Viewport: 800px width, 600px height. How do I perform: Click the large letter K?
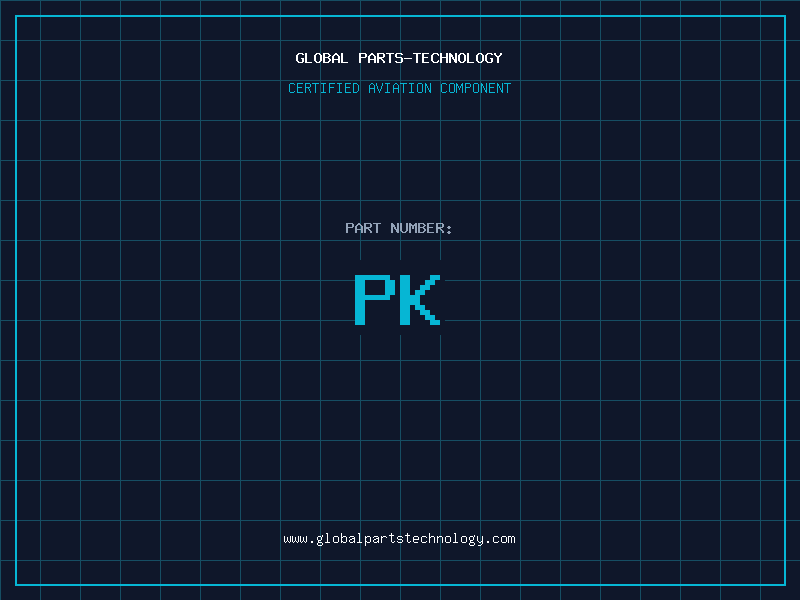point(421,299)
